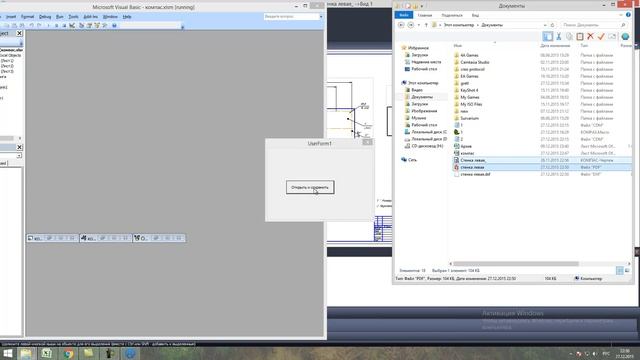Click Redo in Visual Basic toolbar
The width and height of the screenshot is (640, 360).
[39, 25]
